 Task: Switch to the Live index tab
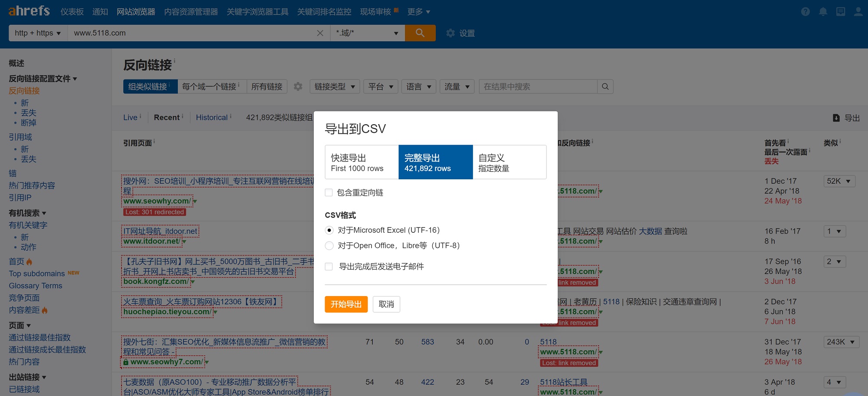tap(130, 118)
